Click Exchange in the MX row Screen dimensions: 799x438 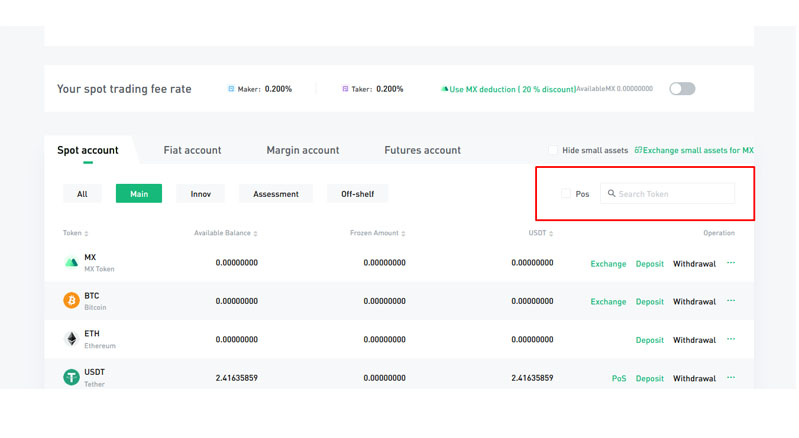(608, 264)
